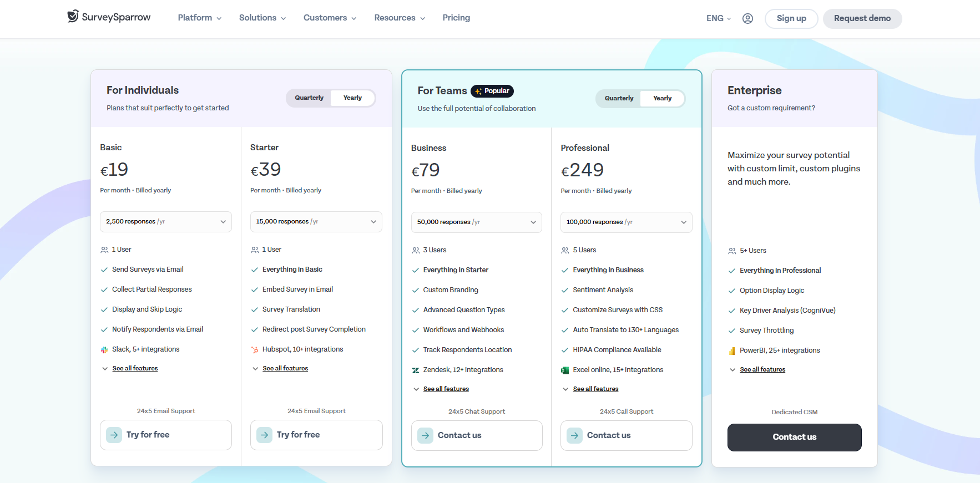Click the arrow icon on Basic's Try for free
This screenshot has height=483, width=980.
click(114, 435)
